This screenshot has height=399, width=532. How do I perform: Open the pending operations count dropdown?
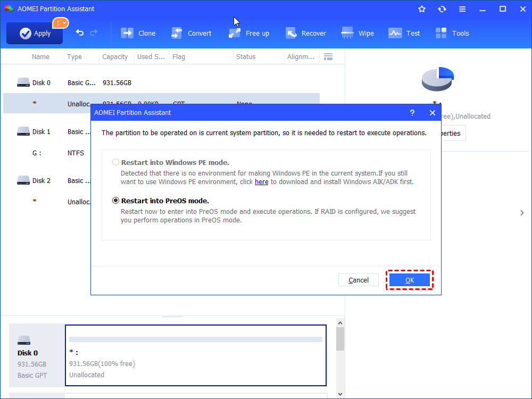(x=61, y=23)
